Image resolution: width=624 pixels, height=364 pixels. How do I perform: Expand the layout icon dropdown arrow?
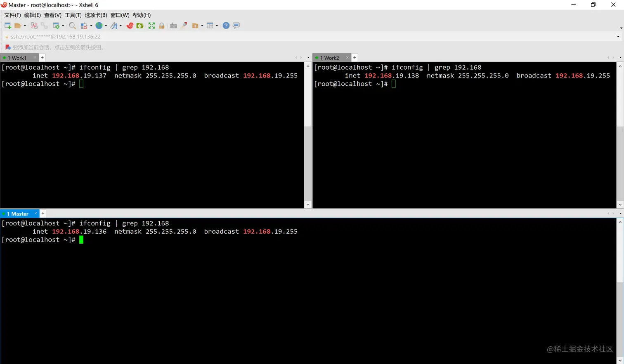[217, 26]
